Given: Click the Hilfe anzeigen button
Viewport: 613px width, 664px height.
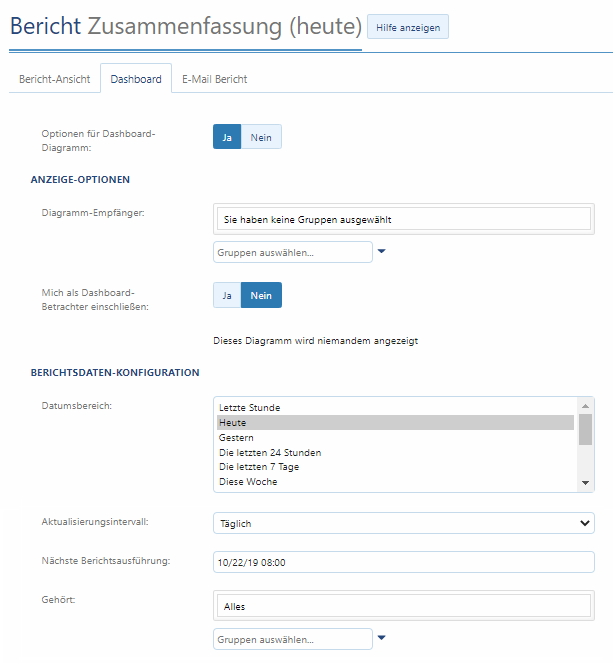Looking at the screenshot, I should coord(408,27).
